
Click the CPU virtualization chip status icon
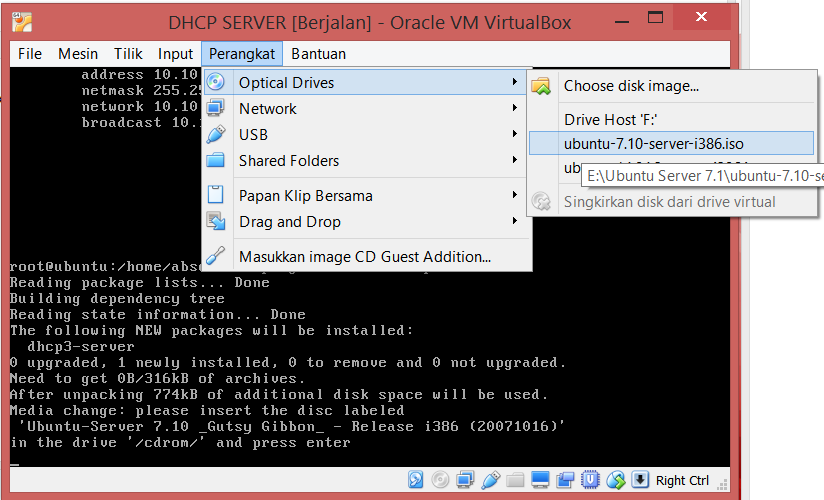(x=590, y=479)
